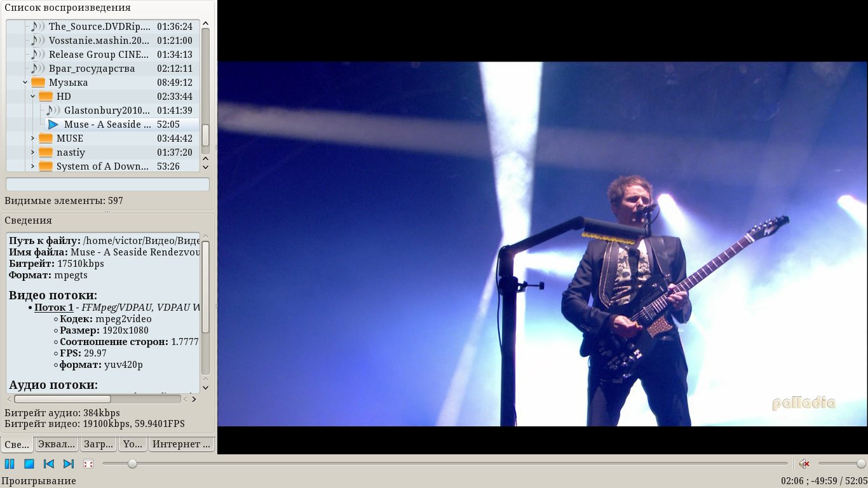Click the mute speaker icon
This screenshot has height=488, width=868.
click(804, 464)
